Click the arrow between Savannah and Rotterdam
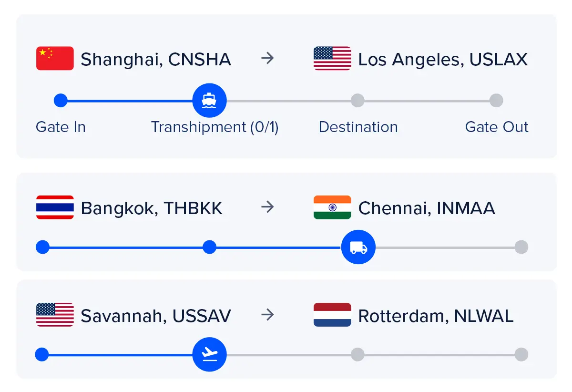The width and height of the screenshot is (572, 392). 268,315
